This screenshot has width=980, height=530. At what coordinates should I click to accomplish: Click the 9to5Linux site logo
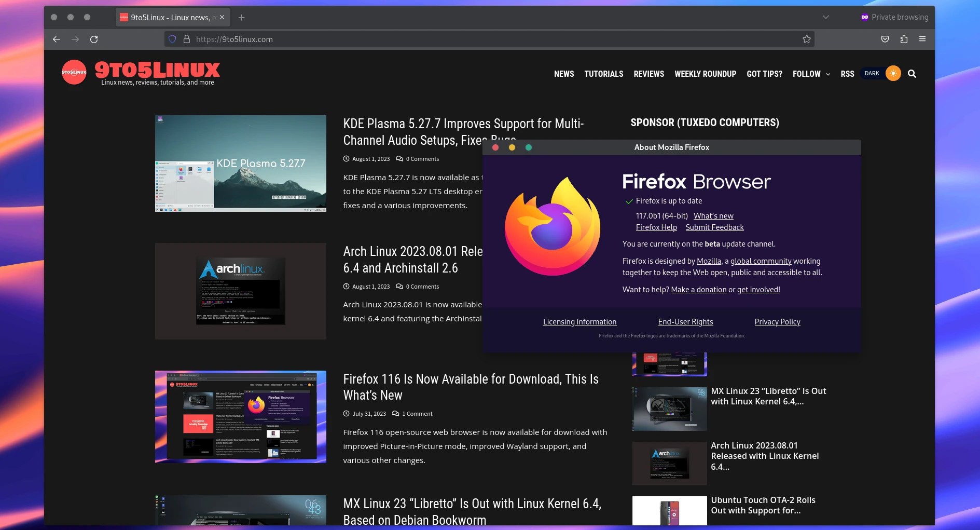point(74,72)
